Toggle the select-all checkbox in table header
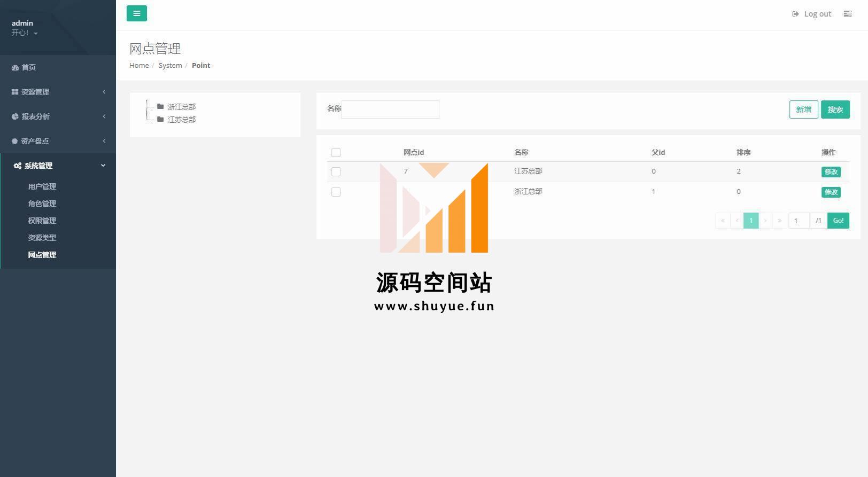Image resolution: width=868 pixels, height=477 pixels. 336,153
